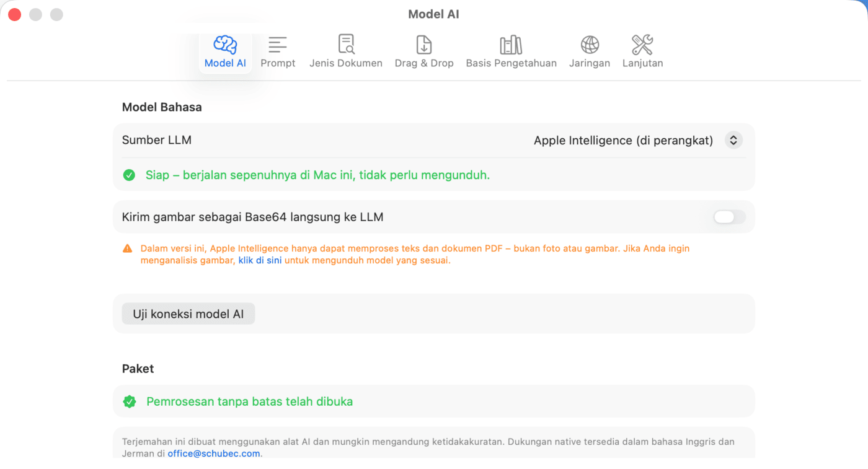
Task: Click the Sumber LLM label
Action: [157, 140]
